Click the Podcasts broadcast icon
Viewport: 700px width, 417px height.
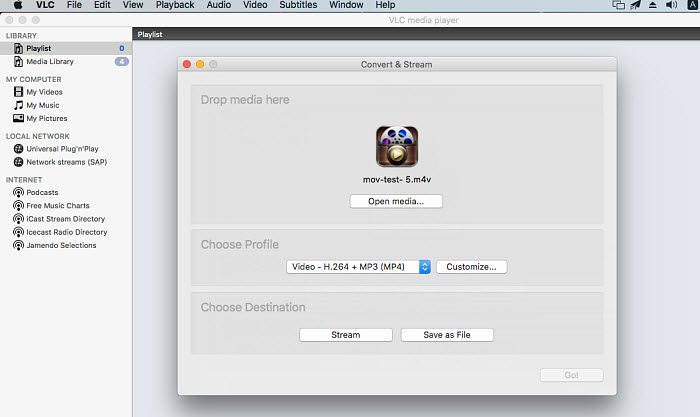pos(18,192)
